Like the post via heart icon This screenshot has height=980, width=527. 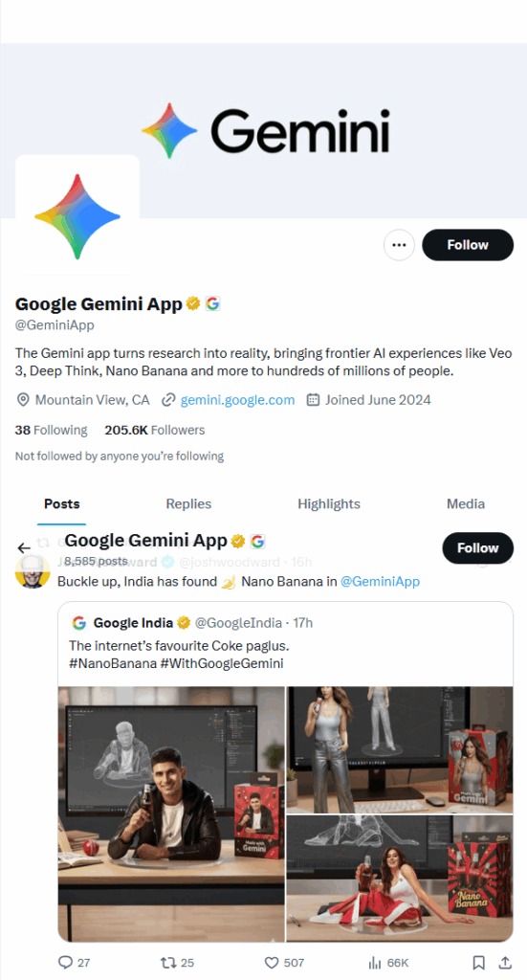(271, 962)
